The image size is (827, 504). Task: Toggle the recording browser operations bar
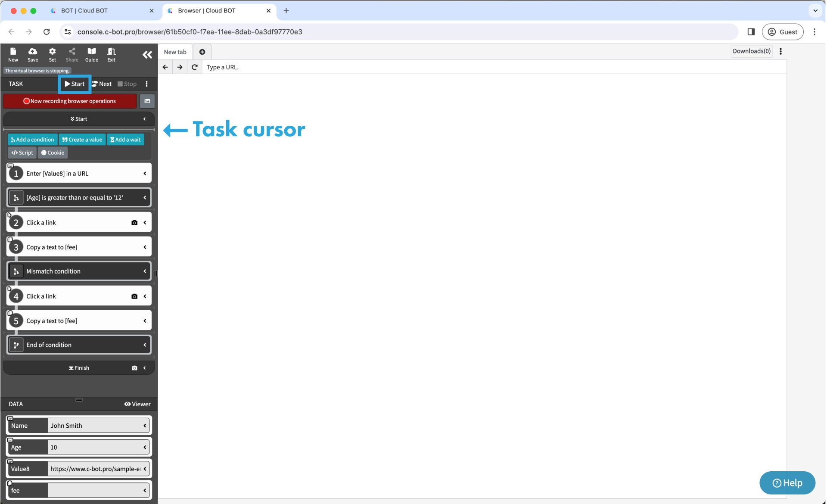(x=70, y=101)
